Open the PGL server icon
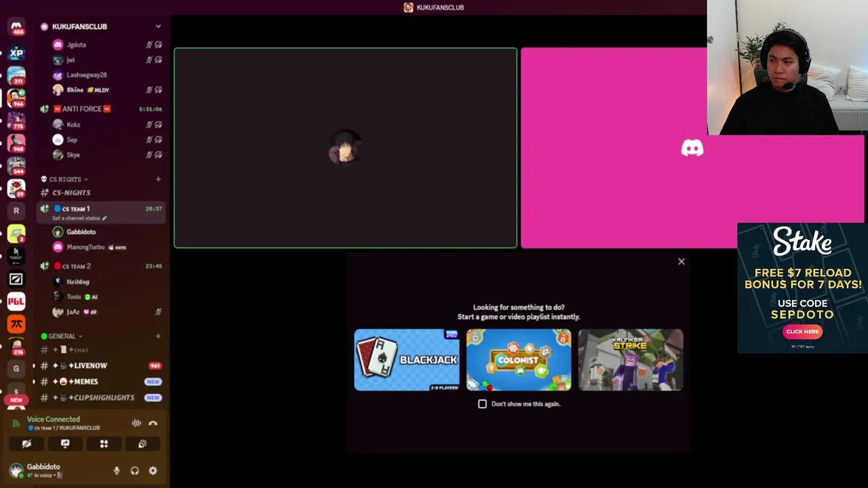Image resolution: width=868 pixels, height=488 pixels. 16,301
